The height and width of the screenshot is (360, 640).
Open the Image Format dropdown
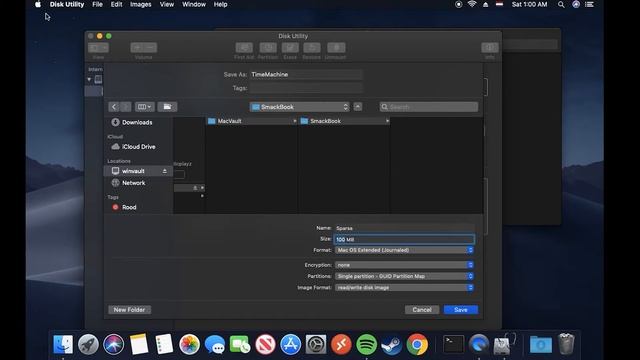pos(404,288)
